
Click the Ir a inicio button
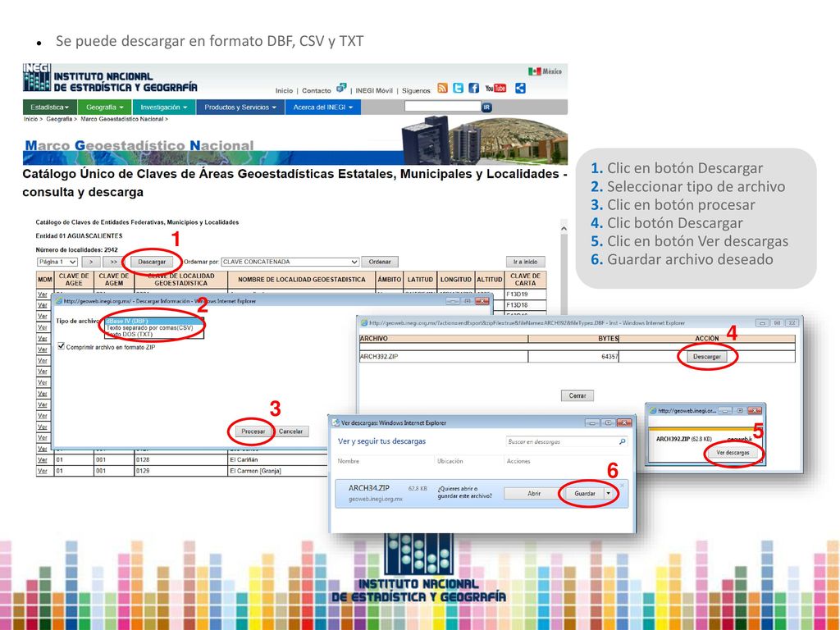(x=525, y=262)
